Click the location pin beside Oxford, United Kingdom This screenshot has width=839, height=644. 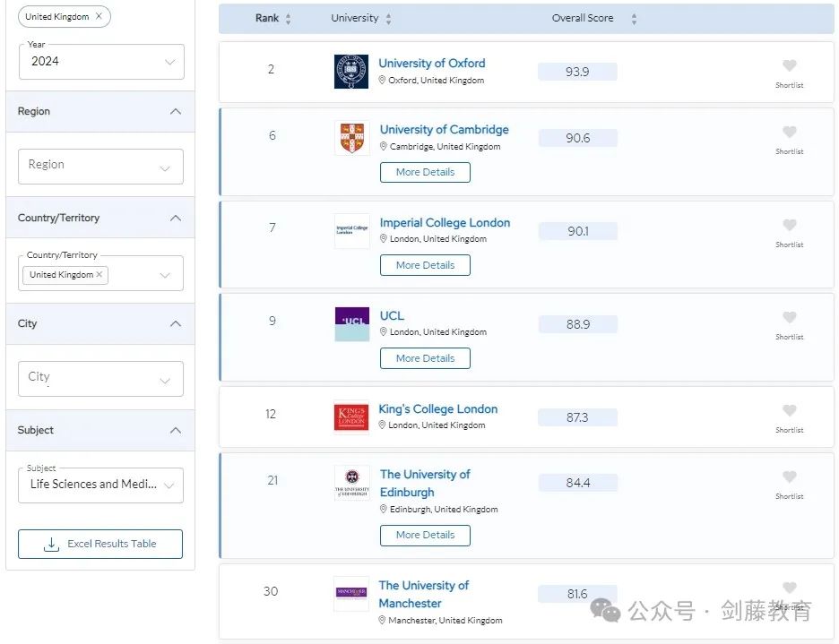pos(382,80)
